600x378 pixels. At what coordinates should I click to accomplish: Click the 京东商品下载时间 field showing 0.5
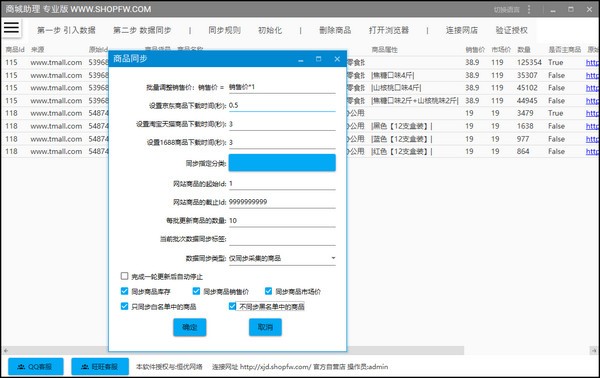point(282,105)
